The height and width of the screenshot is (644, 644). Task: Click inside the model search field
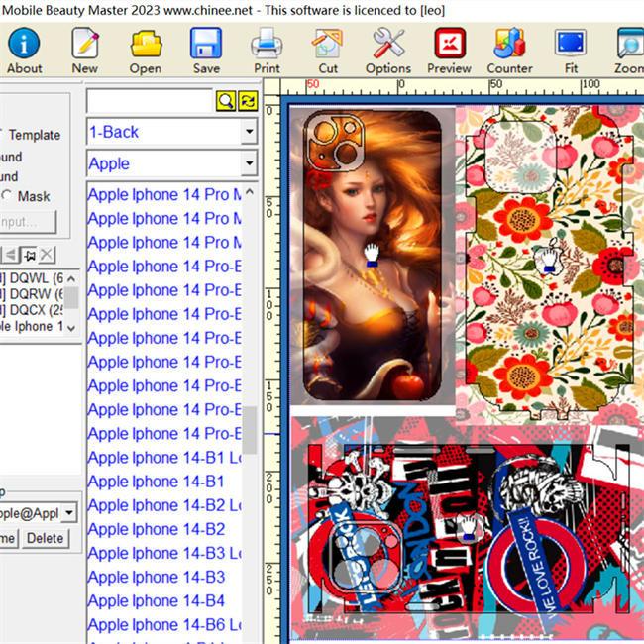point(150,101)
